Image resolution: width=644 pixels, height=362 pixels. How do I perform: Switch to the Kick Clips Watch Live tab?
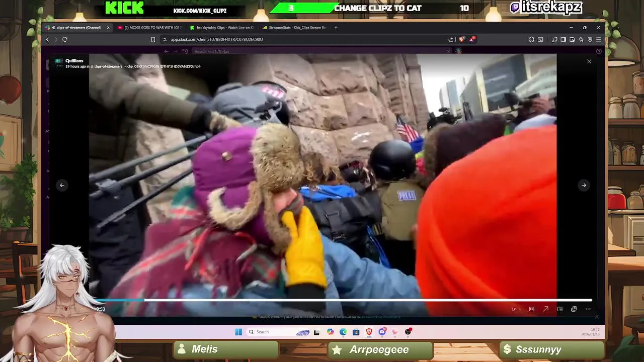coord(222,28)
